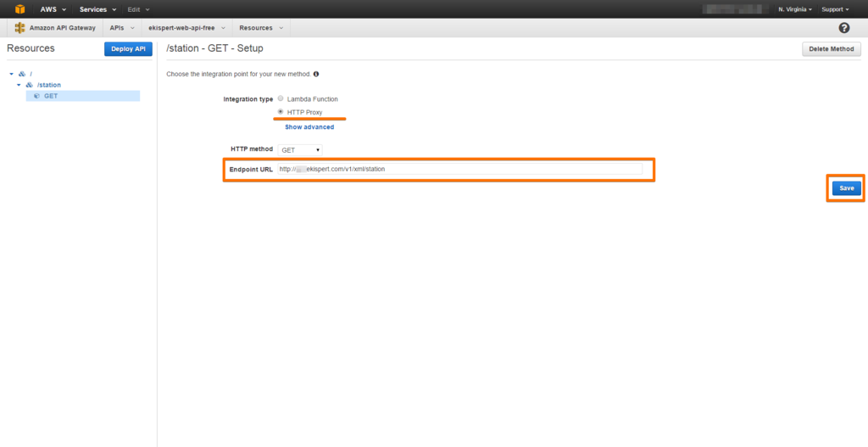
Task: Click the Resources panel heading
Action: tap(31, 48)
